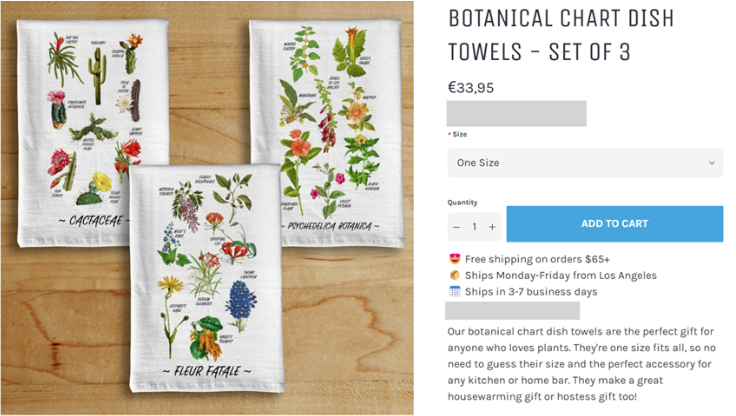Click the €33,95 price text
The height and width of the screenshot is (416, 736).
(x=470, y=88)
